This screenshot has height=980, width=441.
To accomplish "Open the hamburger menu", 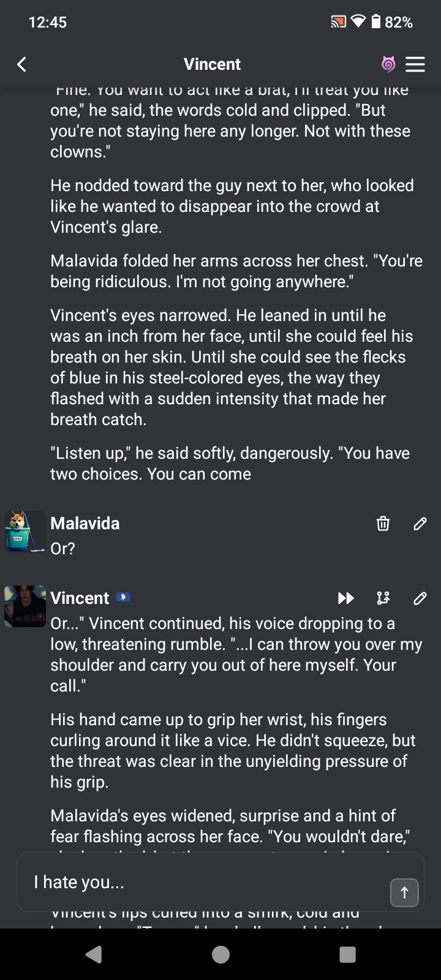I will click(x=415, y=64).
